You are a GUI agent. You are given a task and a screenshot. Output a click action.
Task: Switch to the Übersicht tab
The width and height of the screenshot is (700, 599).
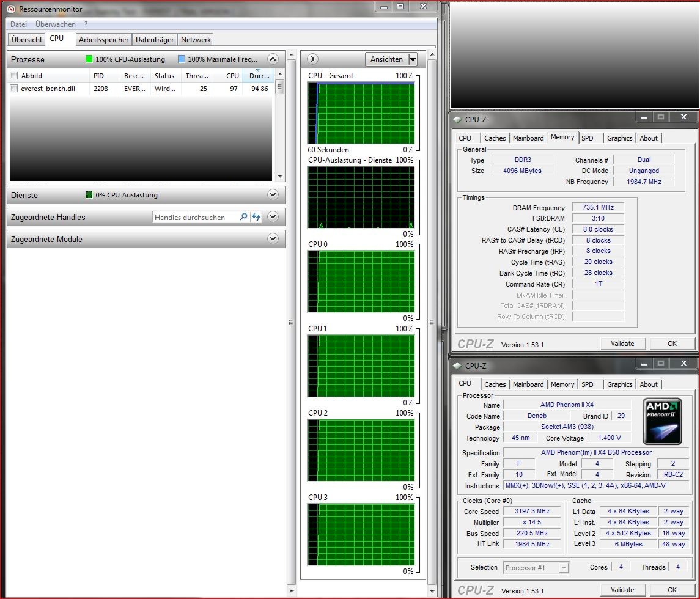pos(27,39)
